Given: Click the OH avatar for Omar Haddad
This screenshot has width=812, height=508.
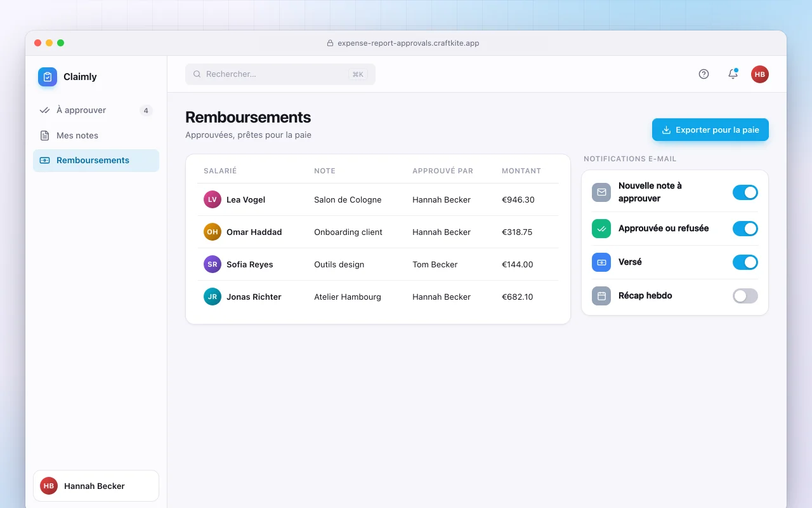Looking at the screenshot, I should coord(213,232).
